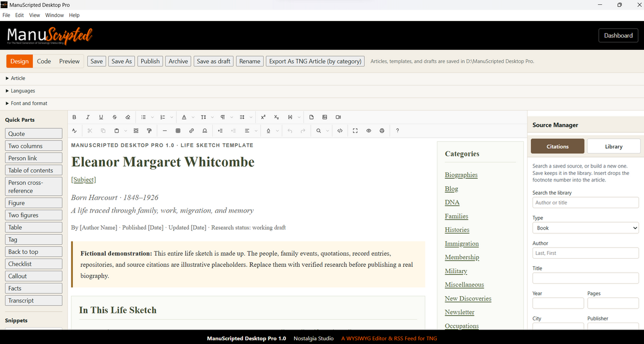Open the View menu

coord(34,15)
